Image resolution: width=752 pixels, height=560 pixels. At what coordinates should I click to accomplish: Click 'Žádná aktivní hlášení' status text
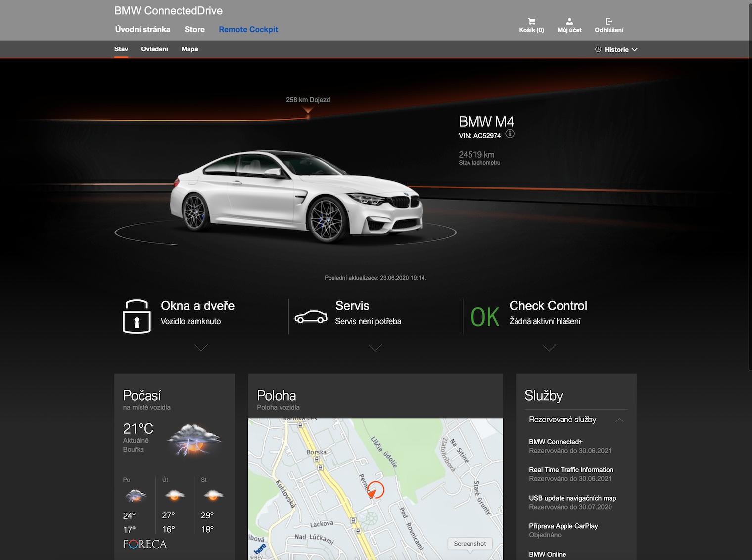pyautogui.click(x=545, y=321)
